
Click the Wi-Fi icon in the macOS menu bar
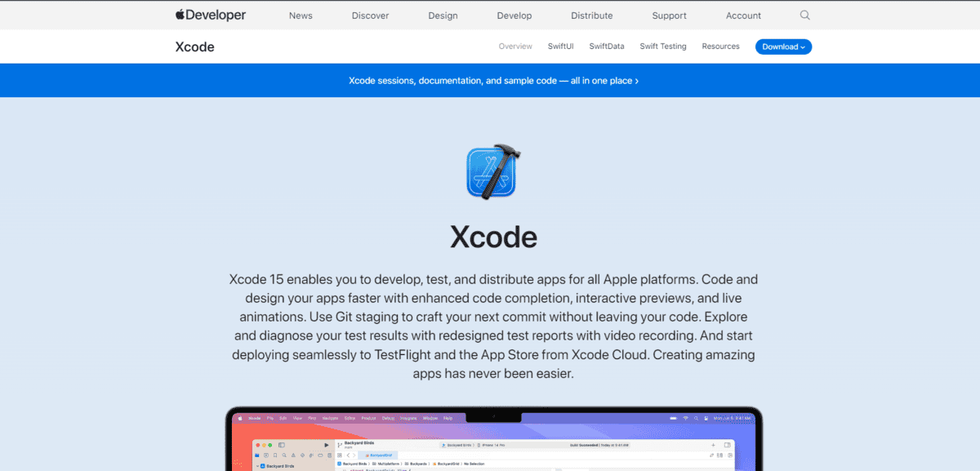tap(684, 418)
